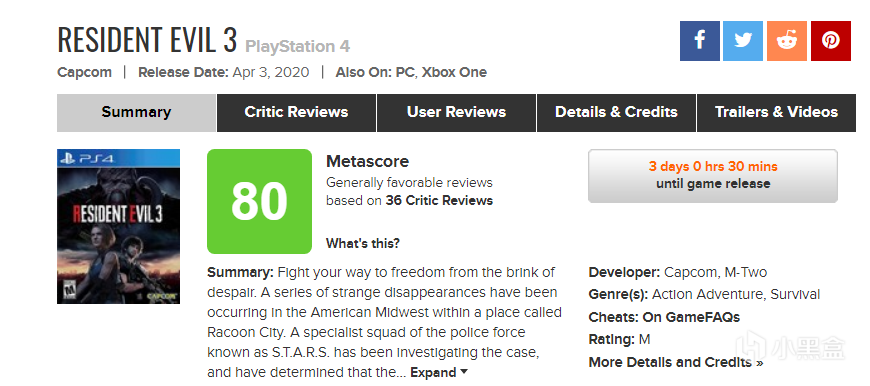Share via the Twitter icon
Screen dimensions: 870x386
pos(742,41)
